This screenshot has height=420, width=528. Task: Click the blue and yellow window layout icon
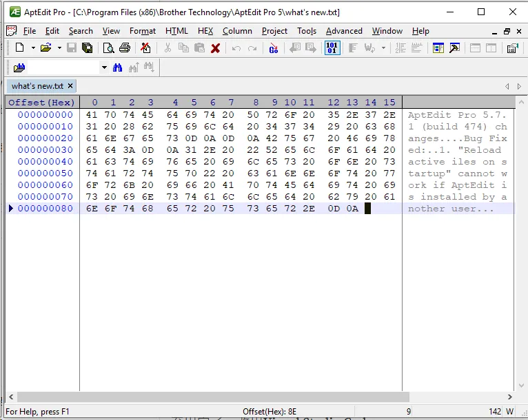point(438,48)
